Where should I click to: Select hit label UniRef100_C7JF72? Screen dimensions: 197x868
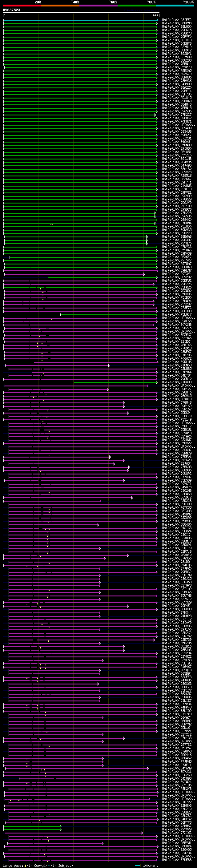click(x=177, y=308)
